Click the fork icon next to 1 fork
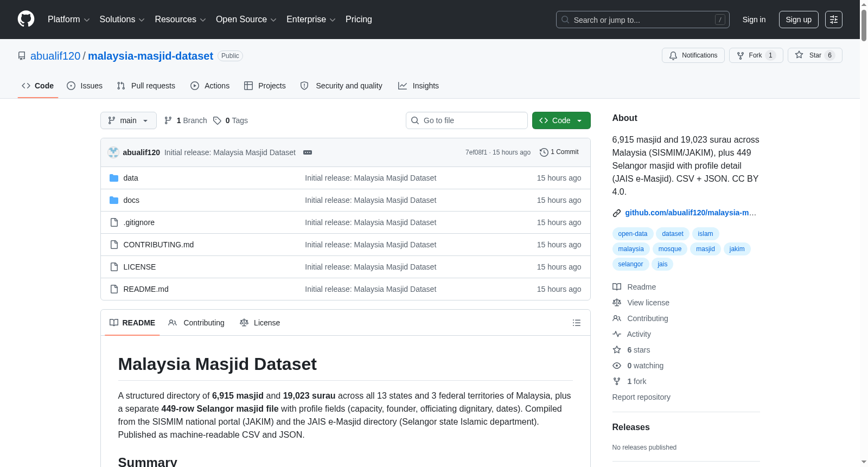The image size is (868, 467). (617, 381)
